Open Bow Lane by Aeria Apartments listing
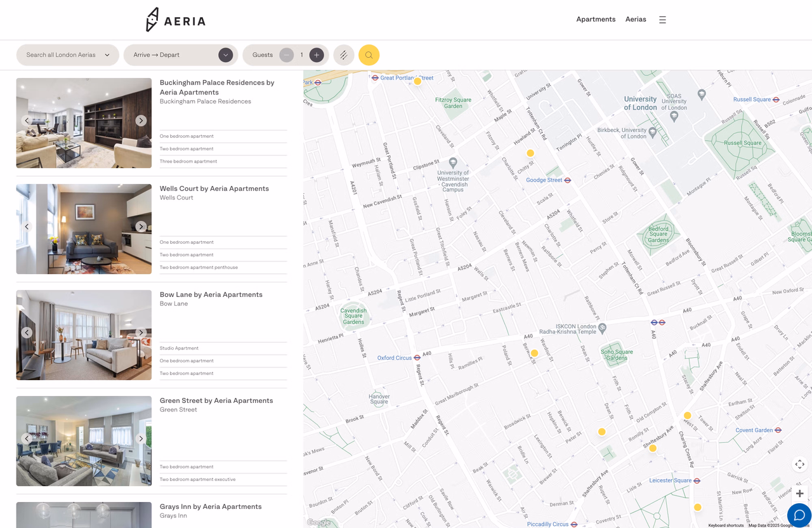 211,294
